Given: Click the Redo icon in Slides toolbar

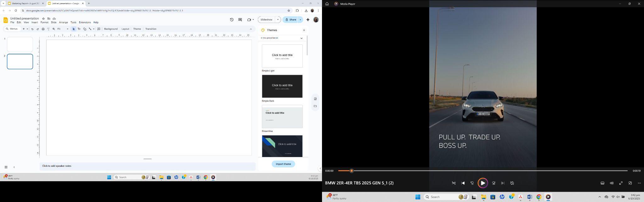Looking at the screenshot, I should 38,29.
